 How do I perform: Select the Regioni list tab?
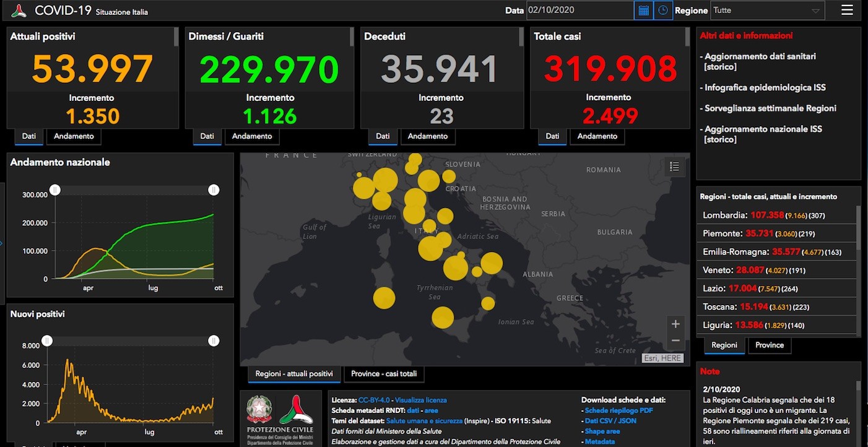(x=724, y=345)
